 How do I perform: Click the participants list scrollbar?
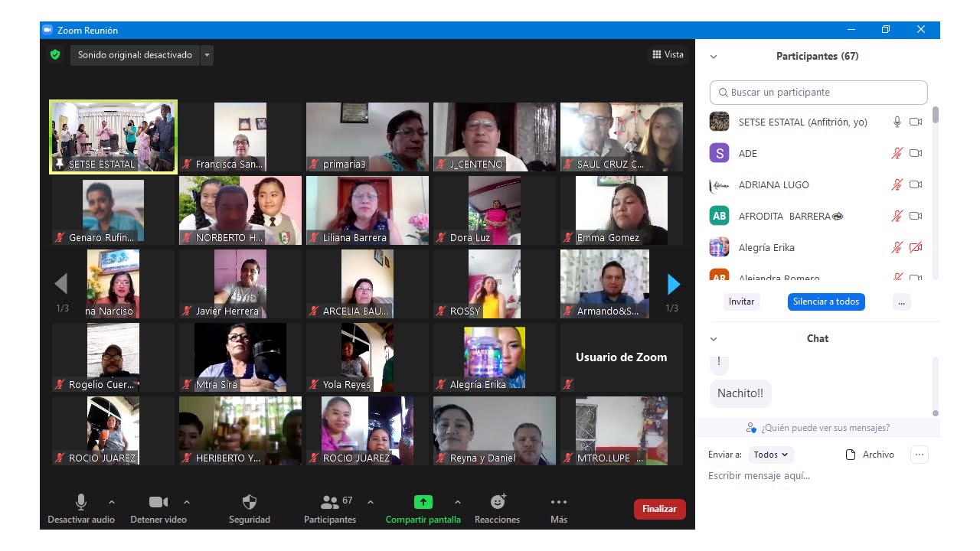pyautogui.click(x=935, y=116)
